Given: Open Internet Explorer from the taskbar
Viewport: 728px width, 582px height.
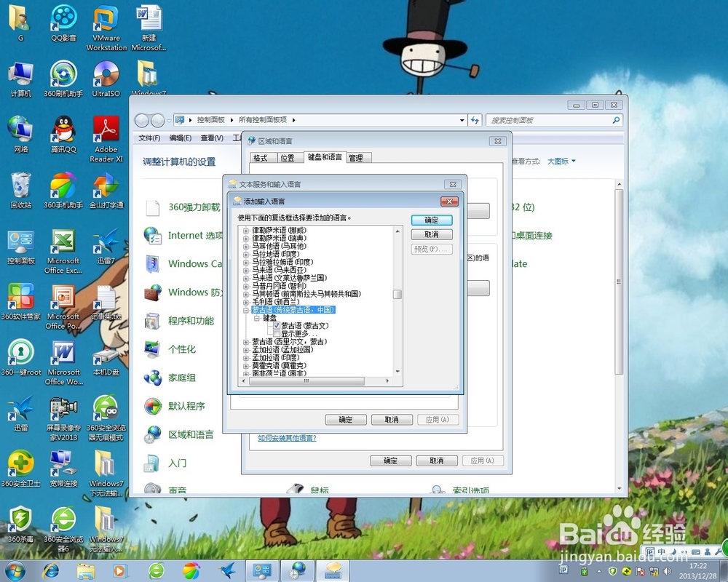Looking at the screenshot, I should pos(51,570).
